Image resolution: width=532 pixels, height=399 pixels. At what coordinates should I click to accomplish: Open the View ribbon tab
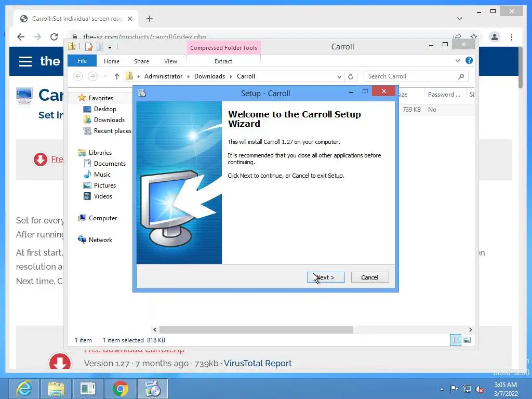[x=170, y=61]
